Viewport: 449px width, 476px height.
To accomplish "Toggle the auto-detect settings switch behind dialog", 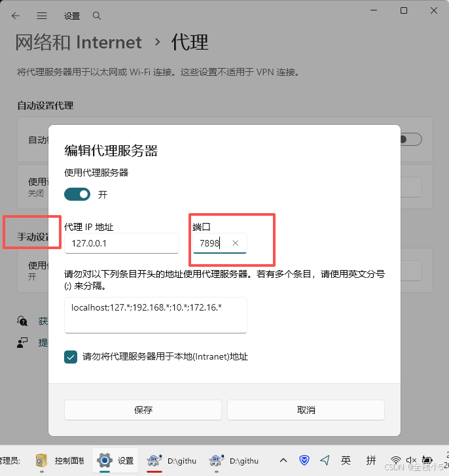I will [411, 139].
